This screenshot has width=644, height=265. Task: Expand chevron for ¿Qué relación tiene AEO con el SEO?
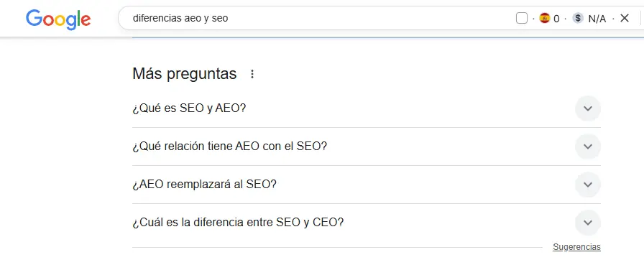tap(588, 147)
